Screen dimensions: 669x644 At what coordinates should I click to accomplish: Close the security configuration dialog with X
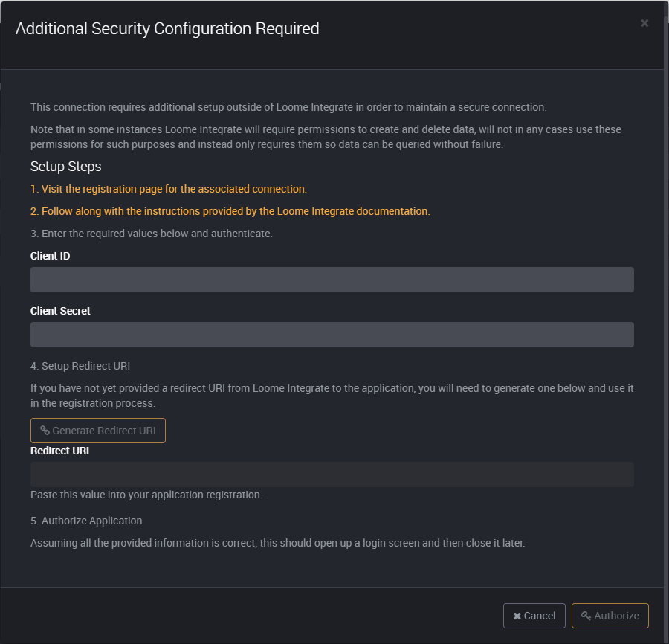click(644, 23)
